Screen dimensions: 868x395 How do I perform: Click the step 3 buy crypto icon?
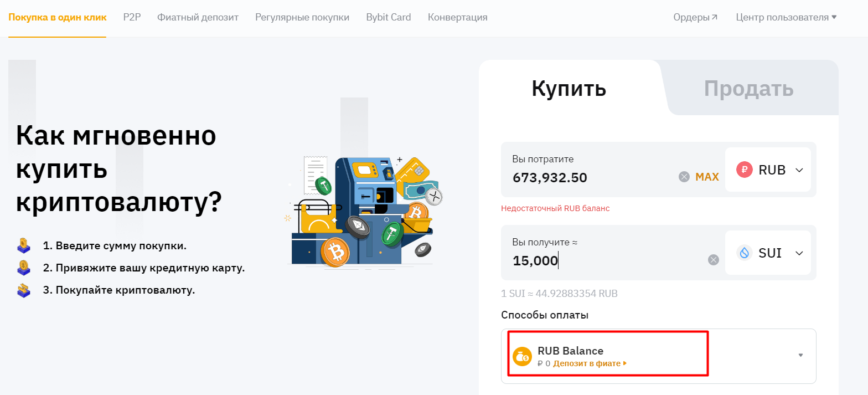click(x=24, y=290)
